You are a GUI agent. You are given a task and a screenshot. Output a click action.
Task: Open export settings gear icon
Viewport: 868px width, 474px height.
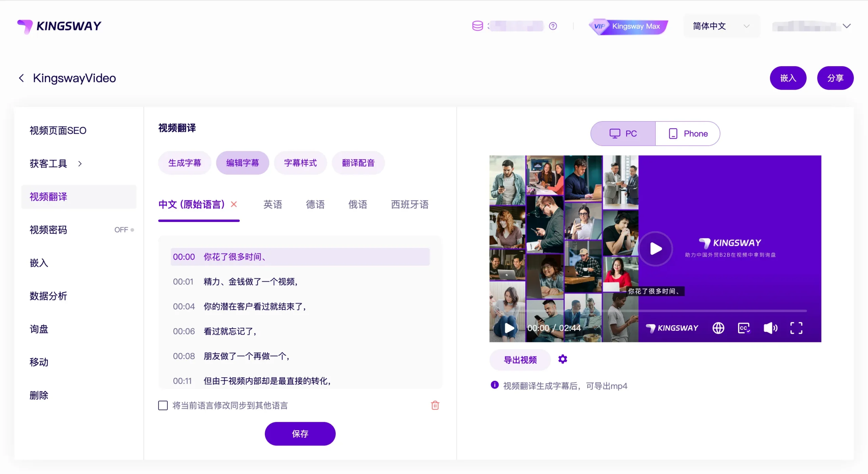[563, 359]
